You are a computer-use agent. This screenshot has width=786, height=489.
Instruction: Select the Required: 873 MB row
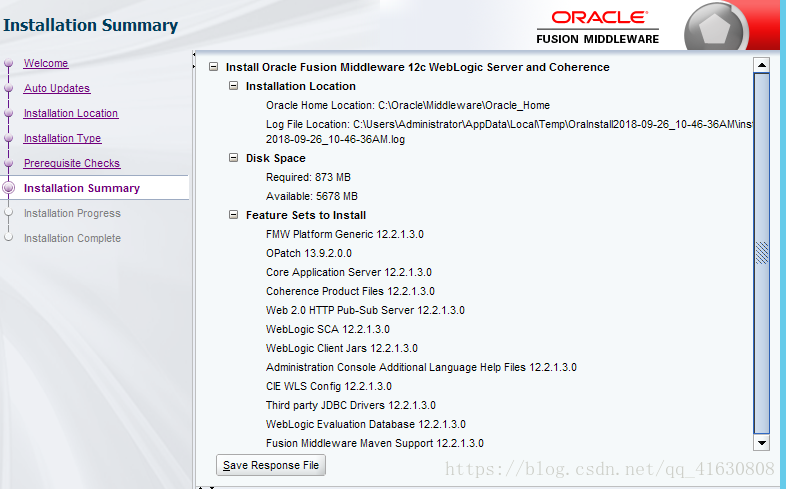[x=308, y=177]
